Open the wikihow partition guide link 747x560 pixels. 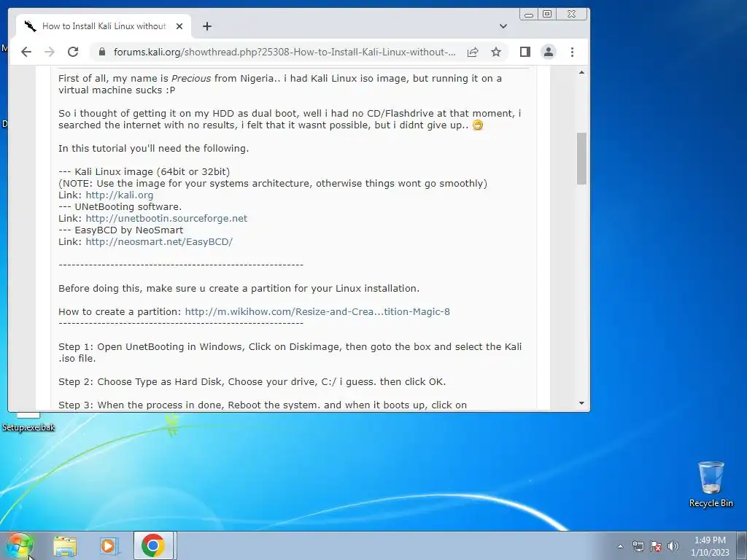point(317,311)
